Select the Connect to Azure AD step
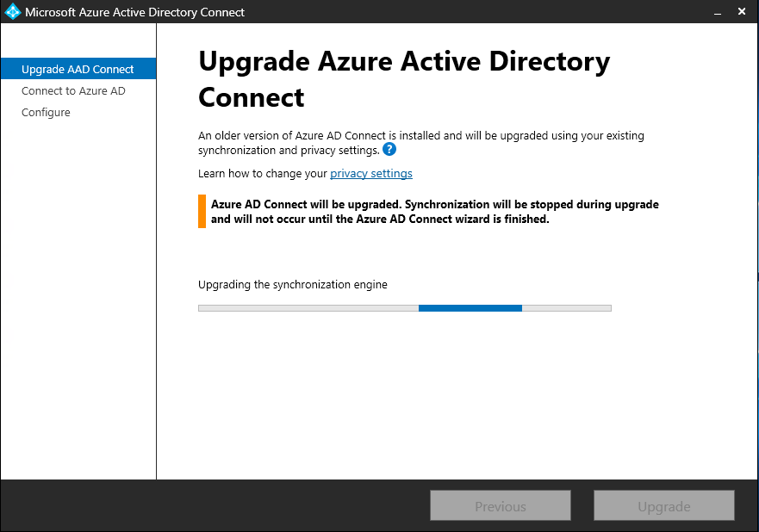Viewport: 759px width, 532px height. click(73, 91)
